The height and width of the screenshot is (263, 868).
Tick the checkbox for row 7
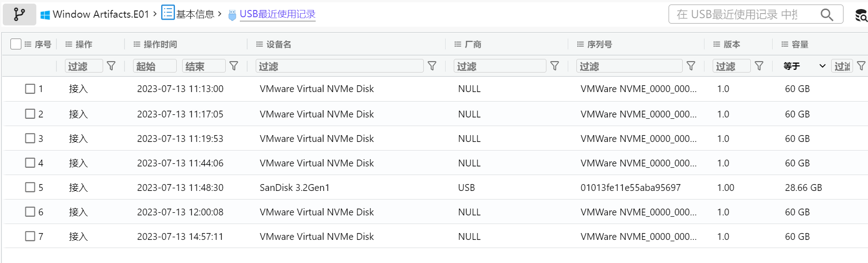(30, 236)
